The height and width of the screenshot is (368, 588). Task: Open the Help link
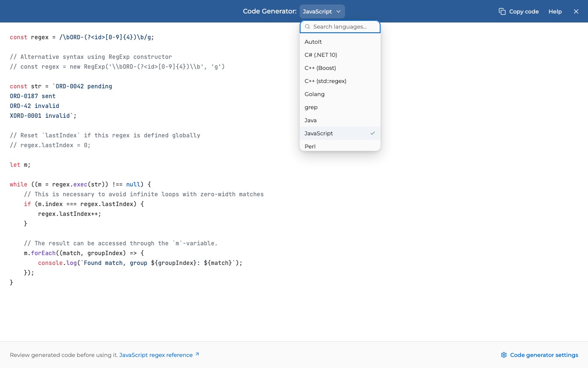click(x=555, y=11)
